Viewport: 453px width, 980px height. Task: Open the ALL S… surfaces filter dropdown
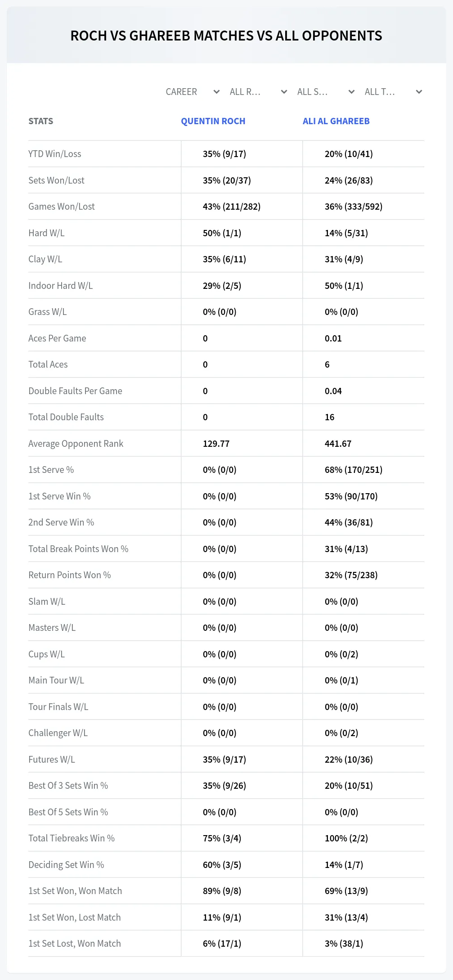[325, 92]
